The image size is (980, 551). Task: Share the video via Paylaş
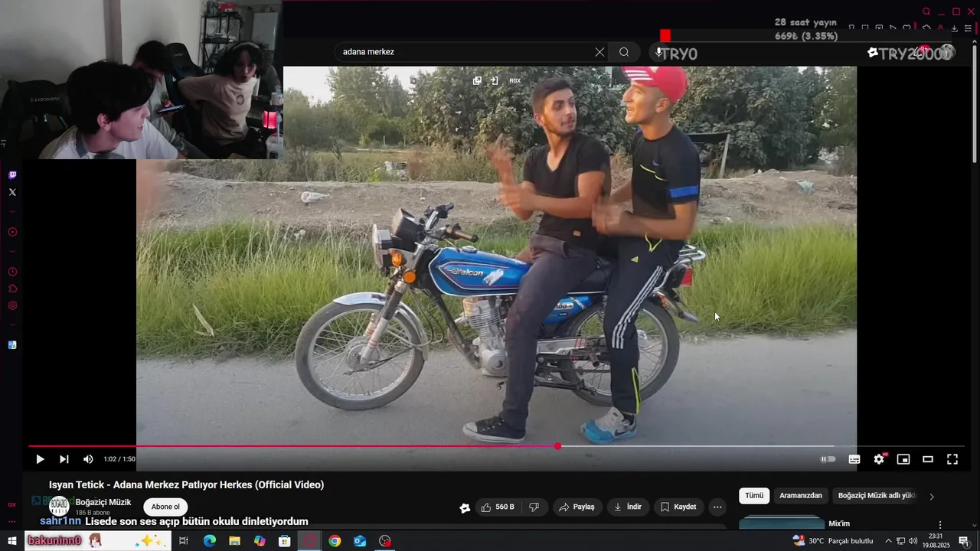pyautogui.click(x=577, y=507)
